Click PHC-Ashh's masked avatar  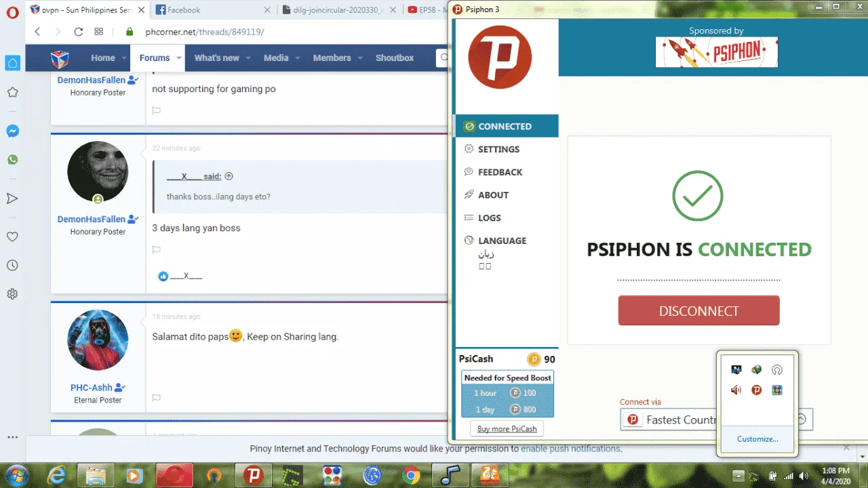[98, 340]
